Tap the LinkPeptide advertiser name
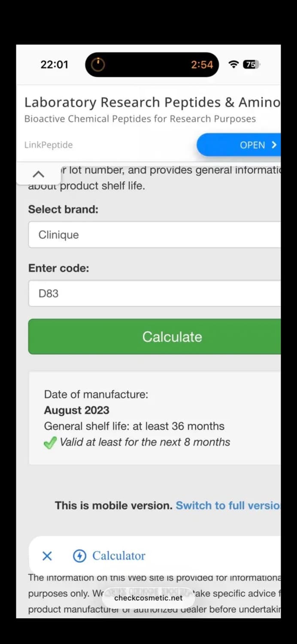This screenshot has width=297, height=644. click(x=48, y=145)
